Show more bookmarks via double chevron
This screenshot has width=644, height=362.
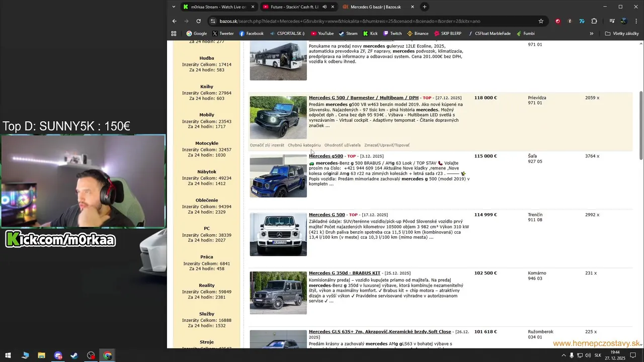pos(591,34)
